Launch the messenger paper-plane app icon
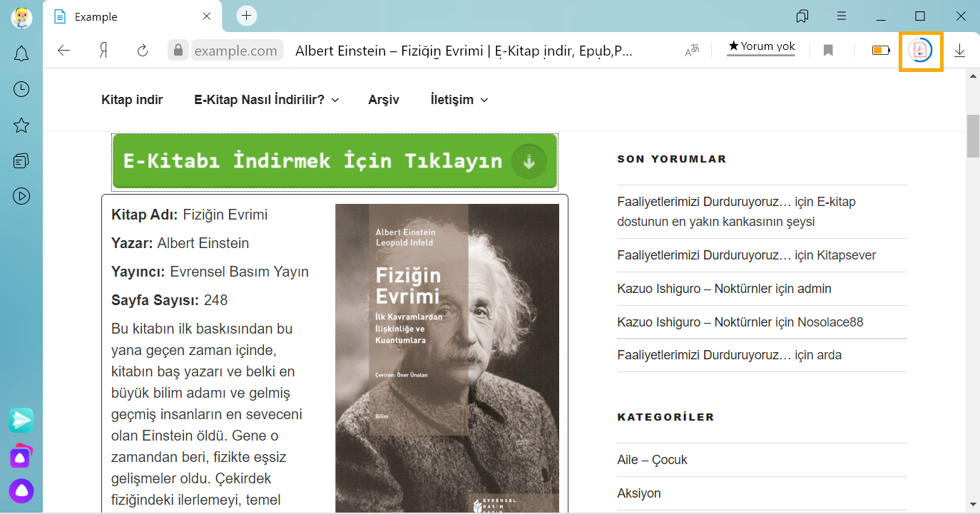Screen dimensions: 980x514 click(21, 420)
